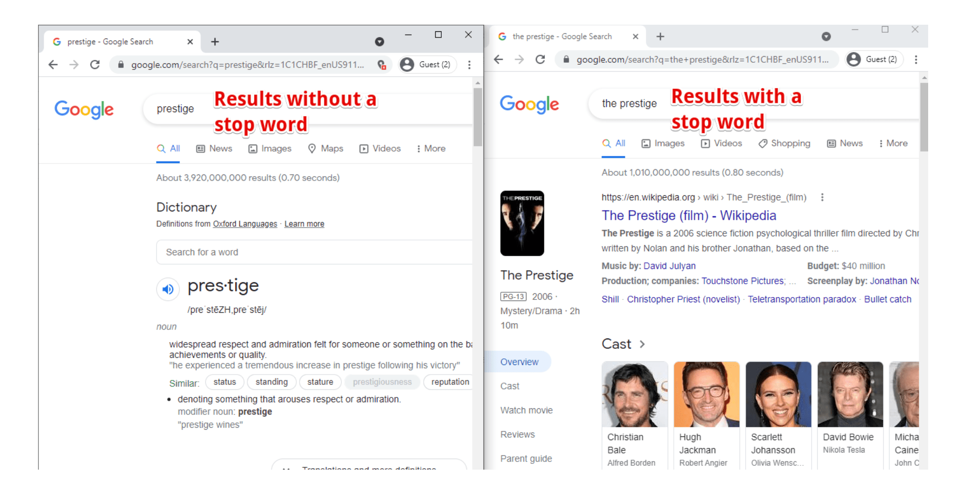Select Images tab in left search results
This screenshot has width=980, height=501.
point(270,149)
